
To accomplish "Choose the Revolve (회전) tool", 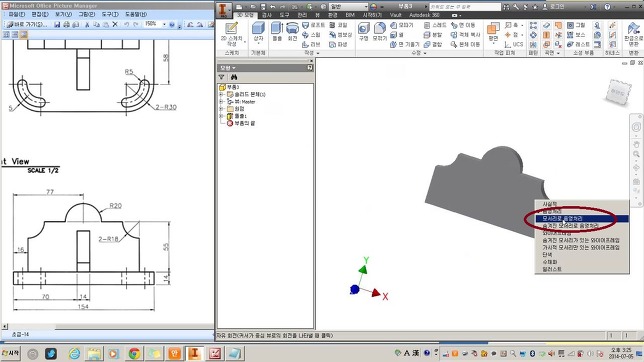I will [292, 31].
